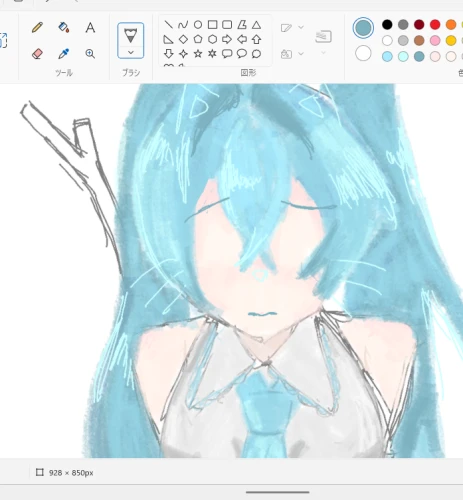The height and width of the screenshot is (500, 463).
Task: Choose the square-cornered Rectangle shape
Action: coord(212,25)
